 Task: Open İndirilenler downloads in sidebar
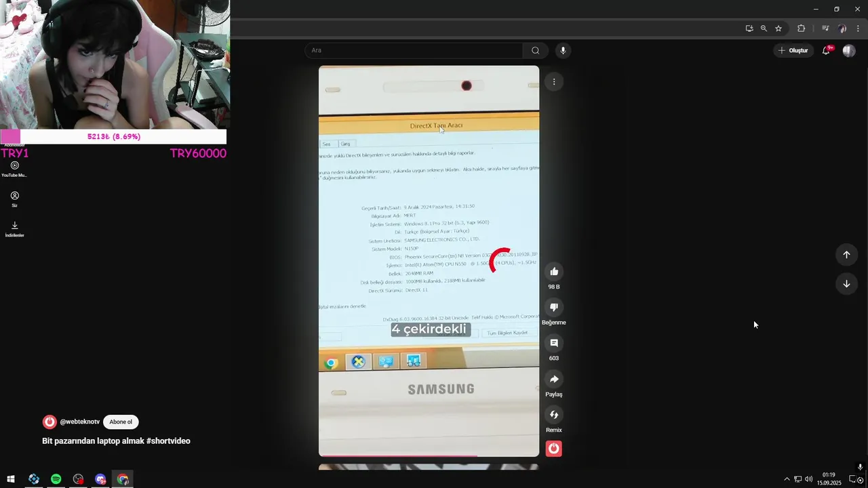coord(14,229)
